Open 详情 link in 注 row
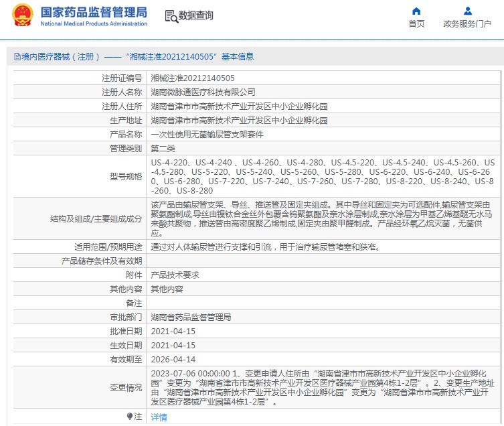504x426 pixels. pyautogui.click(x=159, y=417)
